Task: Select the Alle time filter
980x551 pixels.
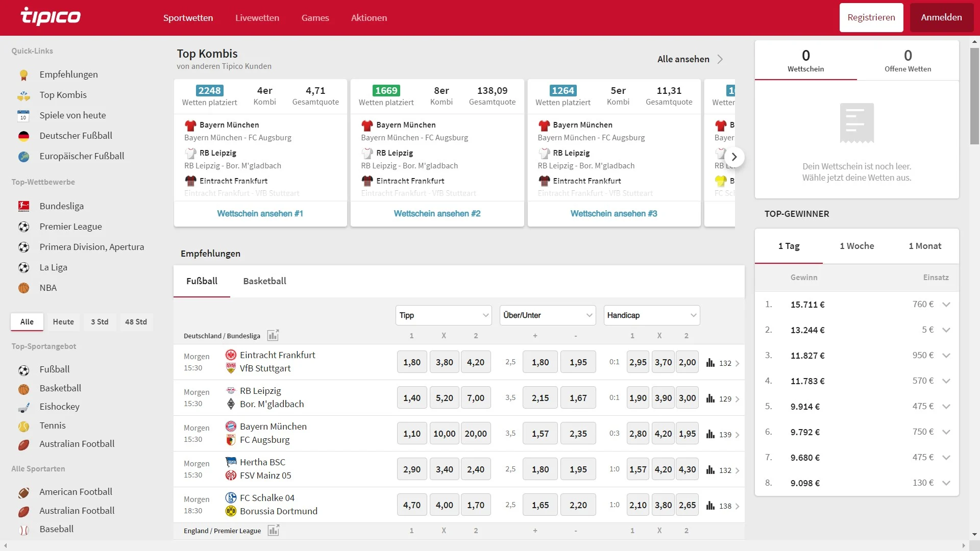Action: click(27, 322)
